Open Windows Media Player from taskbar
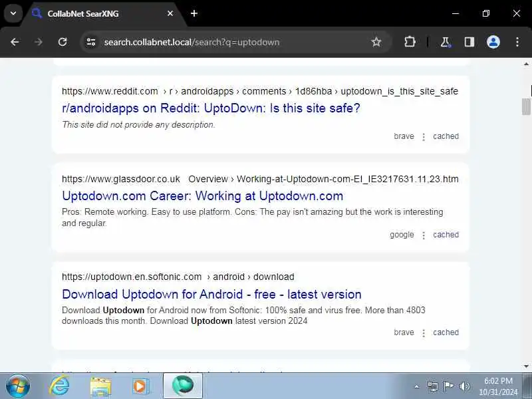Screen dimensions: 532x399 140,386
